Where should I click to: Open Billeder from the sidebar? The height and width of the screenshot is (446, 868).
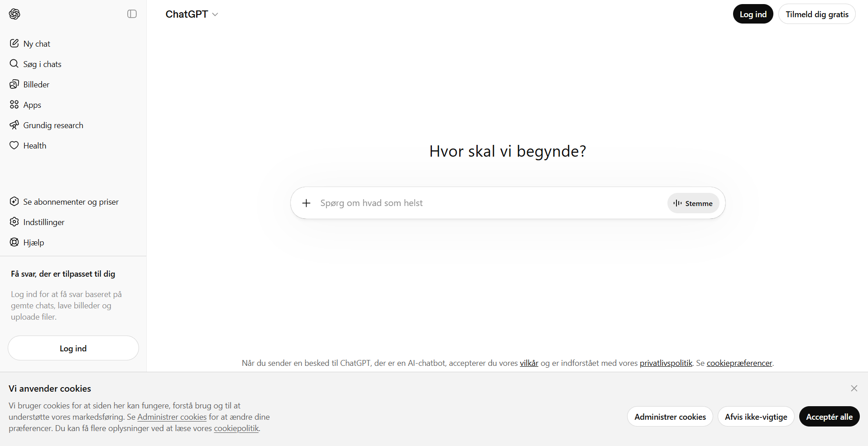(73, 84)
